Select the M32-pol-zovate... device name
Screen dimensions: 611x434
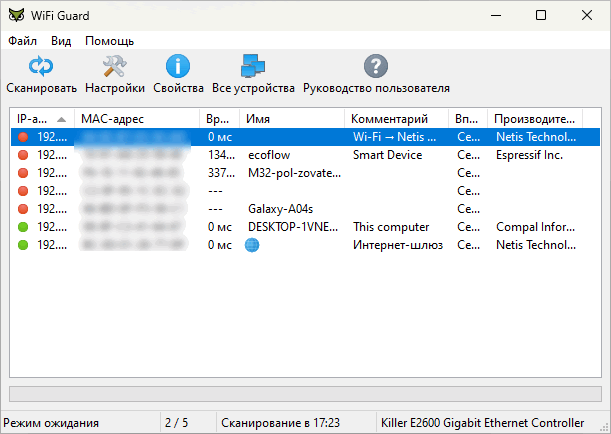click(x=295, y=173)
